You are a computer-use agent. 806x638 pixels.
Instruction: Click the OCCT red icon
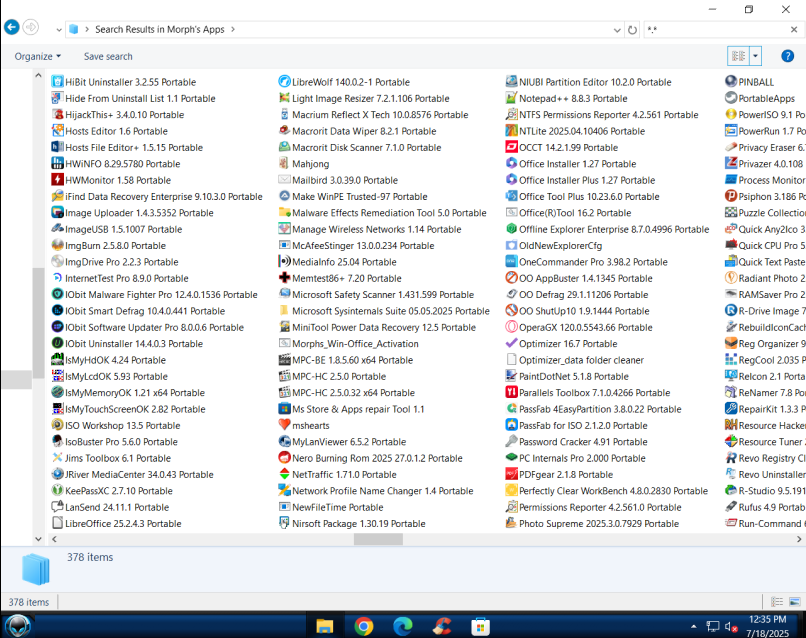pos(511,147)
